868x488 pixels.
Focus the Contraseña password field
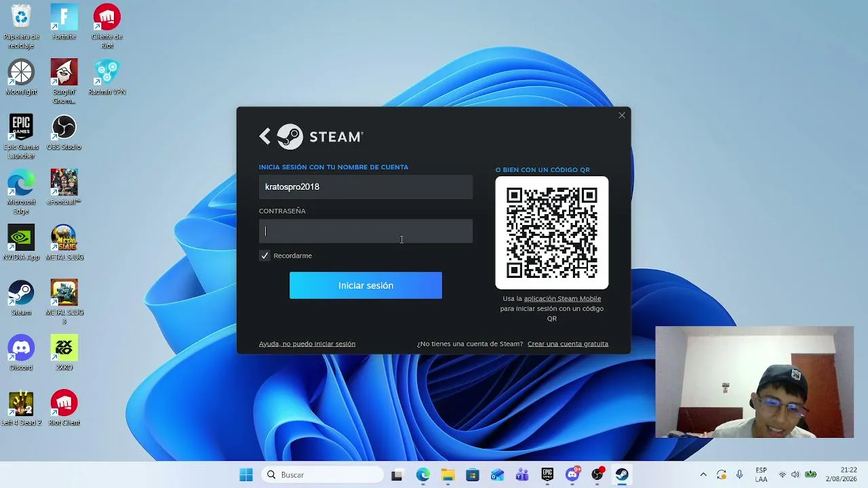coord(366,231)
